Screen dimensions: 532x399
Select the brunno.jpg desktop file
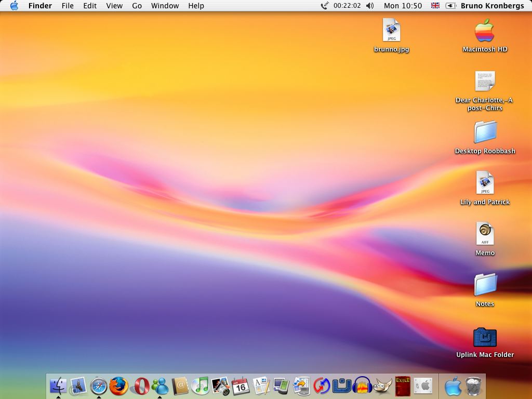tap(391, 30)
